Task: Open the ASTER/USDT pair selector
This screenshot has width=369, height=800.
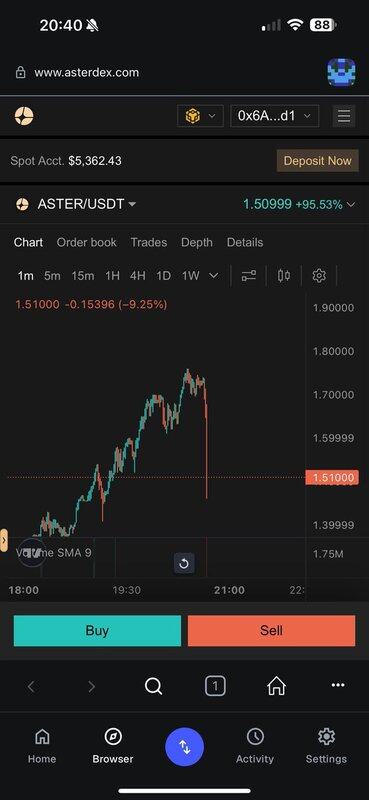Action: pyautogui.click(x=76, y=205)
